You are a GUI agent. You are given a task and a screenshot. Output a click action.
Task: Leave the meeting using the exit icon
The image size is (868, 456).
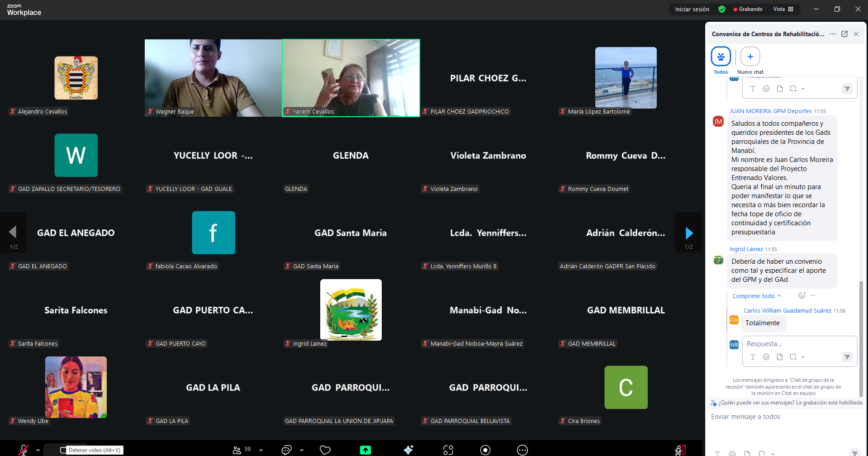680,450
